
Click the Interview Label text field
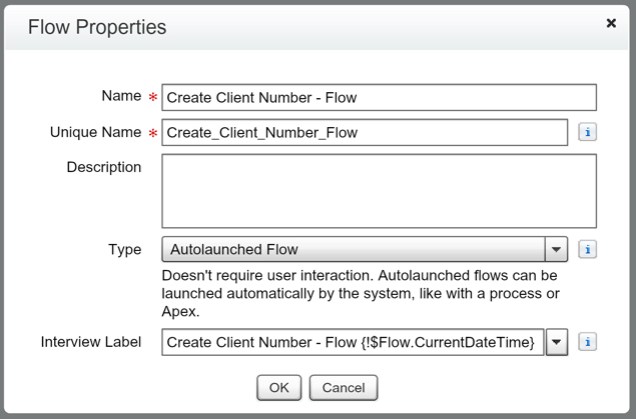[353, 342]
